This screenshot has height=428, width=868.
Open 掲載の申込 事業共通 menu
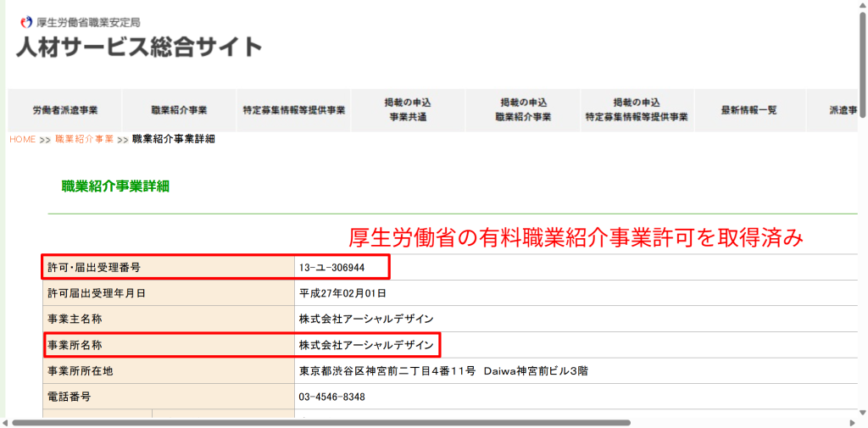coord(408,110)
